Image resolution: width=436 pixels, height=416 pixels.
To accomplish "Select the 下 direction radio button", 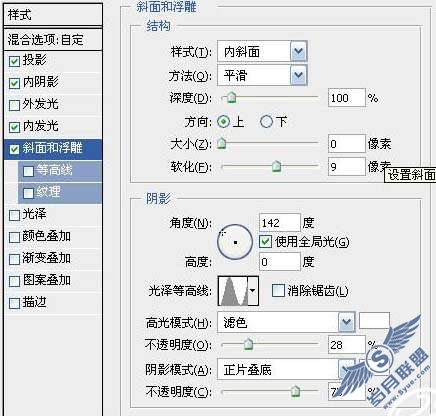I will [x=266, y=122].
